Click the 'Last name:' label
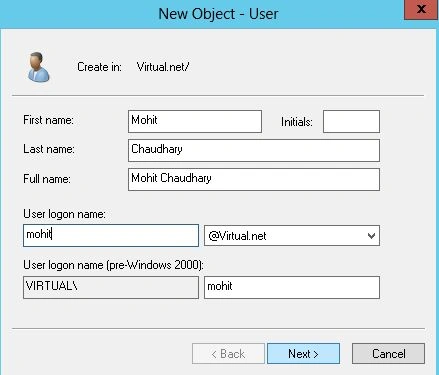The height and width of the screenshot is (375, 439). coord(49,149)
